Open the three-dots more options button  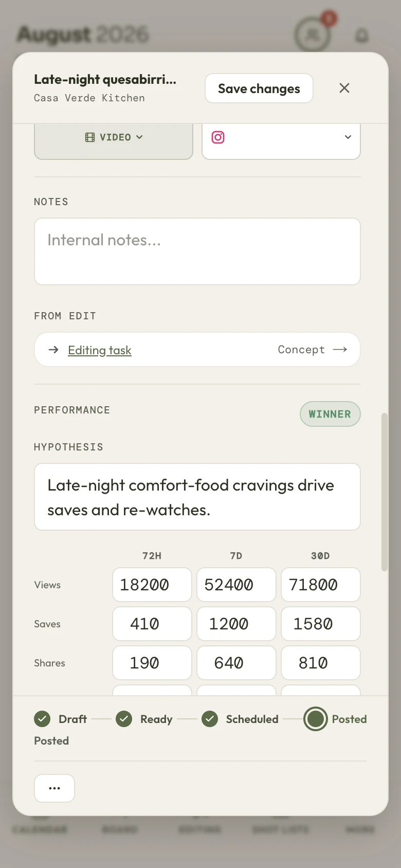tap(54, 788)
